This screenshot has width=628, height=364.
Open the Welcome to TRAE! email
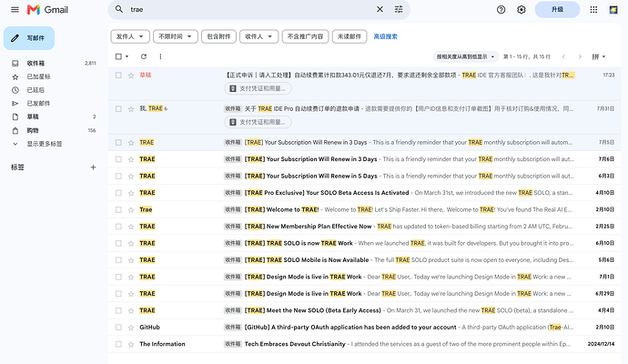364,210
